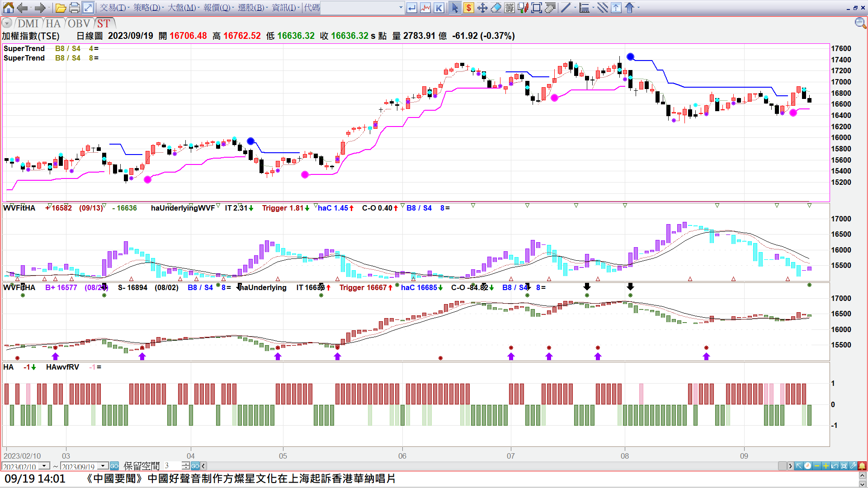
Task: Toggle the dollar sign price mode
Action: point(469,8)
